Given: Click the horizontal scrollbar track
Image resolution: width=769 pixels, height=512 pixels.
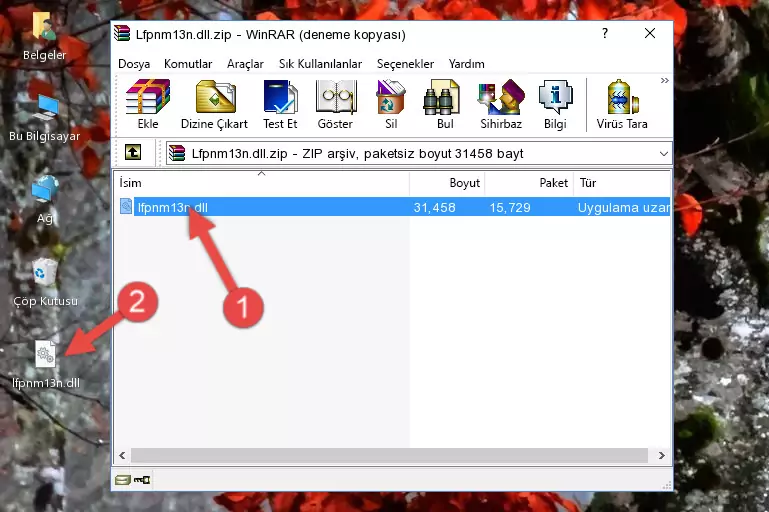Looking at the screenshot, I should [389, 455].
